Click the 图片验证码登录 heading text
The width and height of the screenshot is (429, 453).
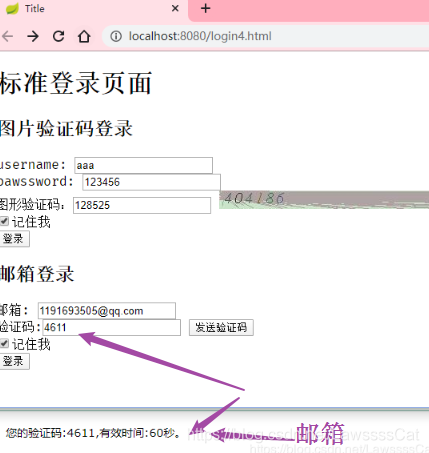point(66,128)
